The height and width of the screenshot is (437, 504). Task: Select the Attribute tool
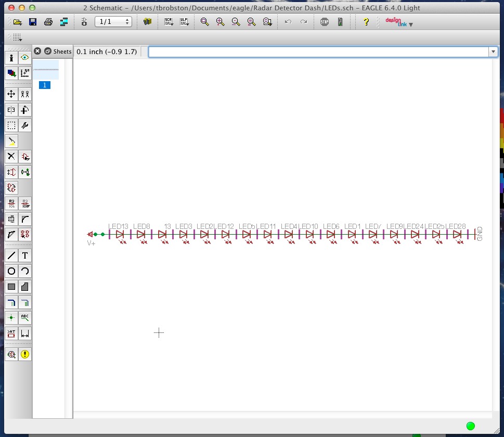tap(11, 333)
